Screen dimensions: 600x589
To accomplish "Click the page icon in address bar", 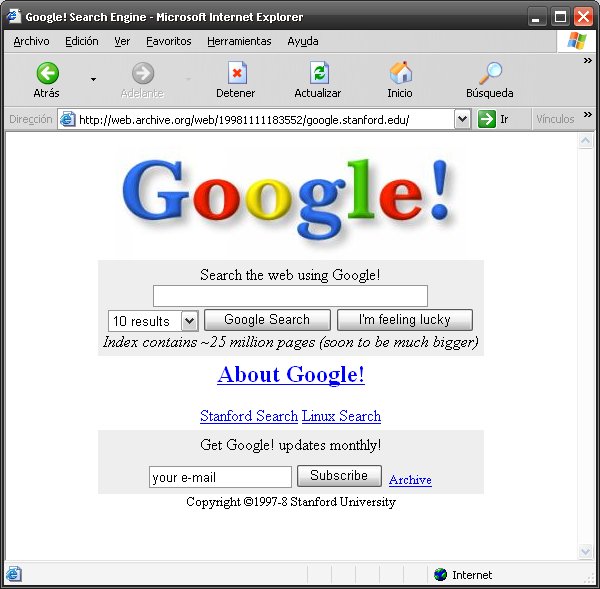I will (x=68, y=119).
